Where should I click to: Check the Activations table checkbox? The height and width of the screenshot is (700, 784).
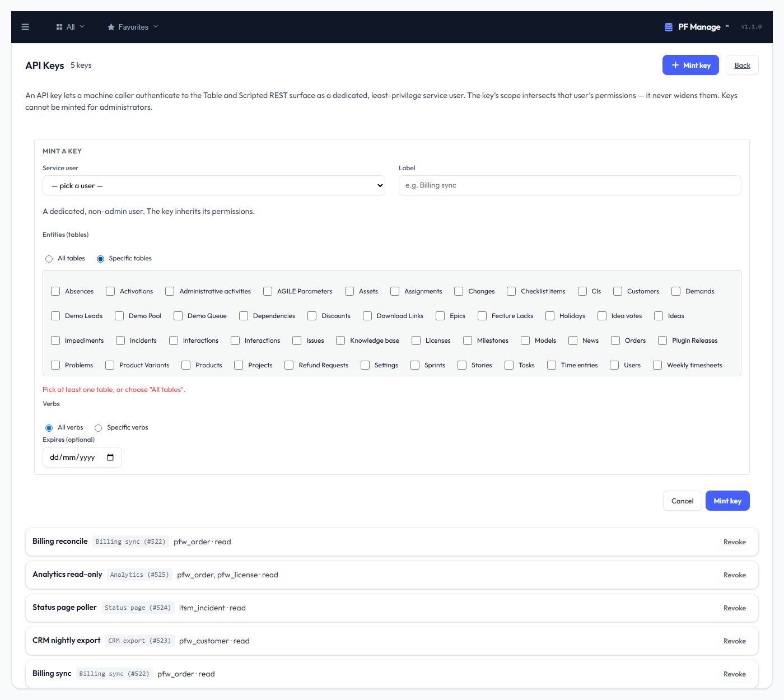coord(110,291)
